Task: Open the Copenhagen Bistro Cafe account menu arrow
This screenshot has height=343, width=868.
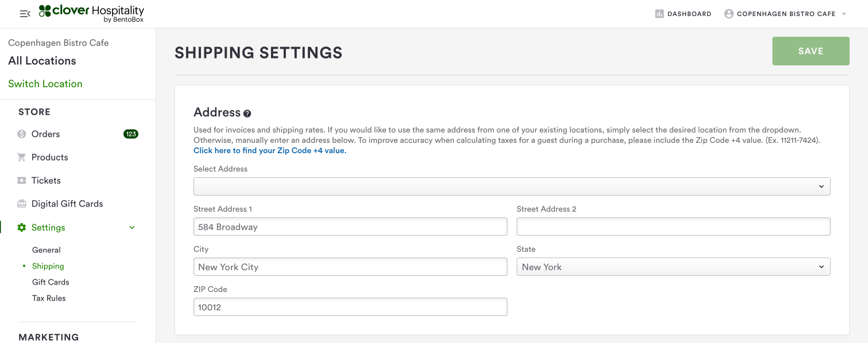Action: [x=844, y=14]
